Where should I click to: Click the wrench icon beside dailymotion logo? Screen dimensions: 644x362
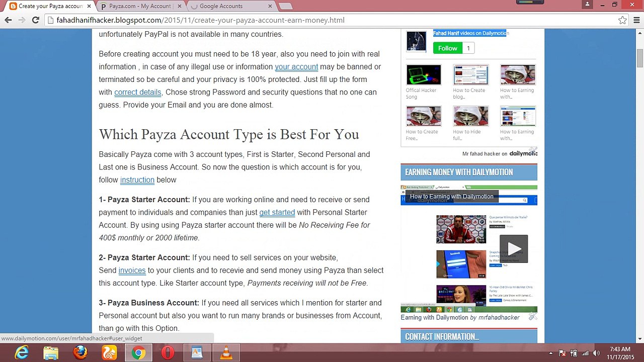click(533, 151)
